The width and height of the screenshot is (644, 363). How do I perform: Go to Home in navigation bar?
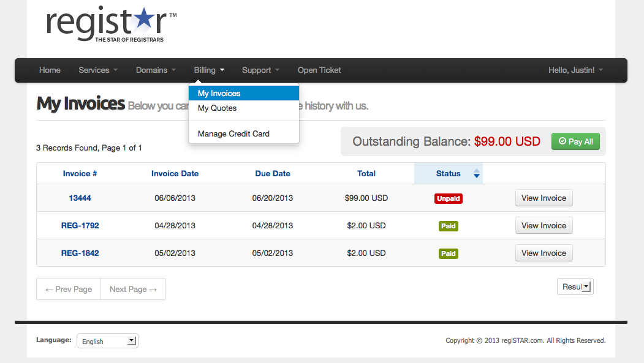click(50, 70)
